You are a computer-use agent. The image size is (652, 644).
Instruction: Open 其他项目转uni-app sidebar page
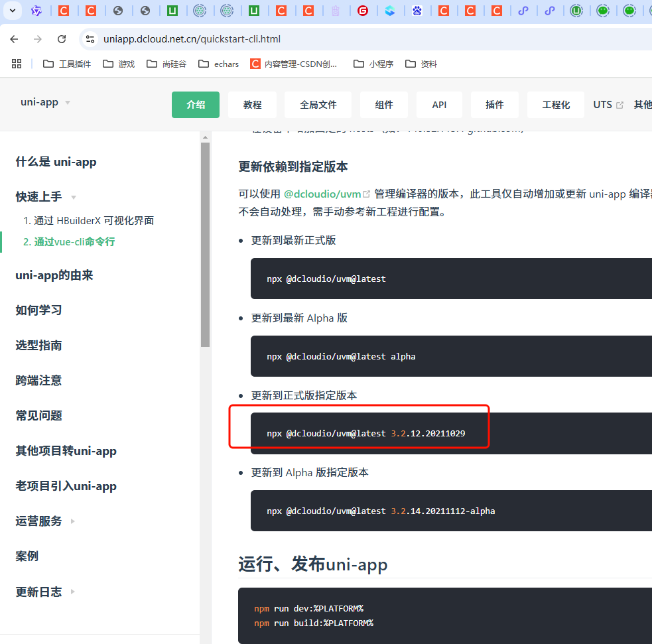tap(66, 451)
